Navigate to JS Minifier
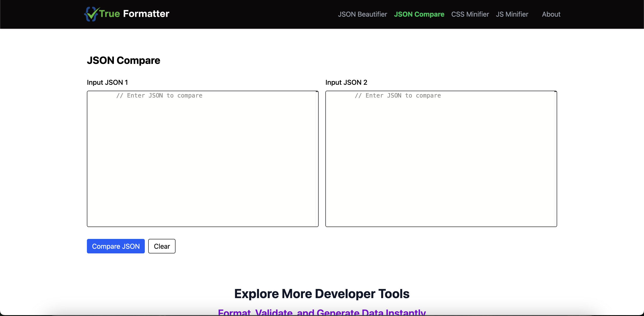The width and height of the screenshot is (644, 316). coord(512,14)
